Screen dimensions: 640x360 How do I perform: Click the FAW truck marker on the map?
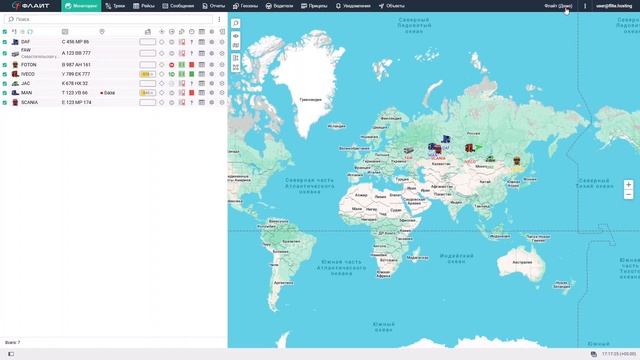click(408, 151)
